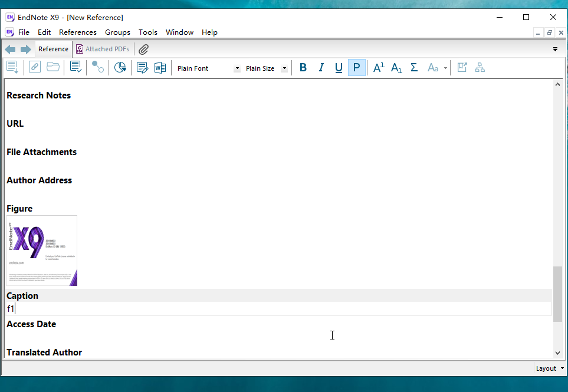This screenshot has width=568, height=392.
Task: Go to the next reference arrow
Action: [26, 50]
